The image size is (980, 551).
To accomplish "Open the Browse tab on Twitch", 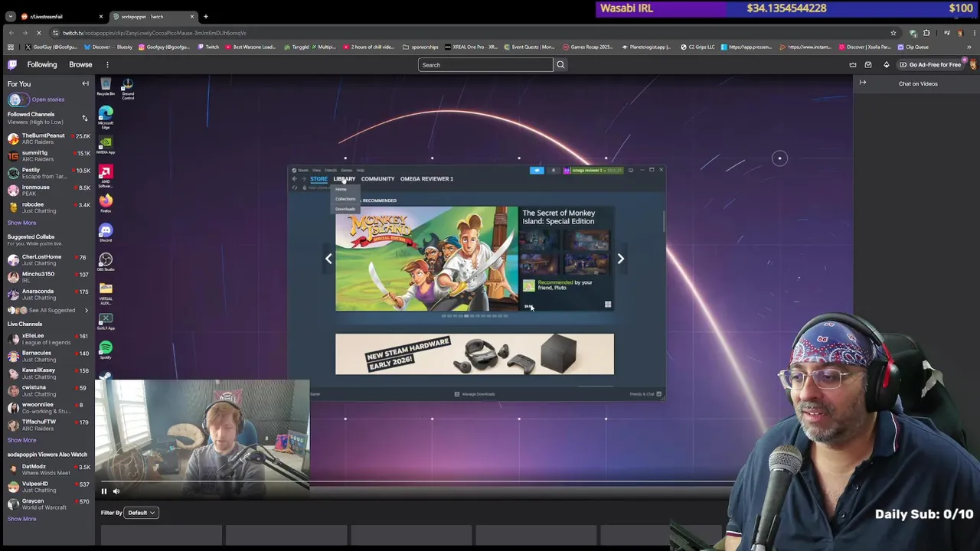I will [80, 65].
